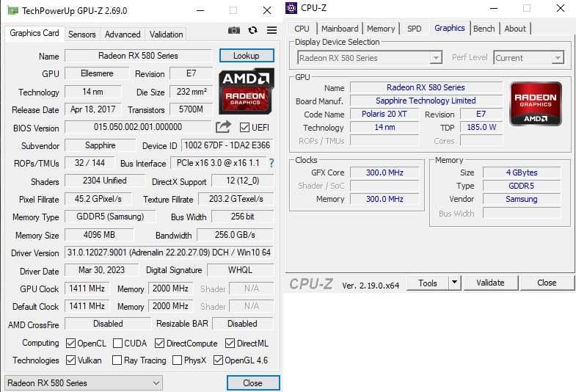Viewport: 576px width, 392px height.
Task: Click the Ellesmere GPU value
Action: click(97, 73)
